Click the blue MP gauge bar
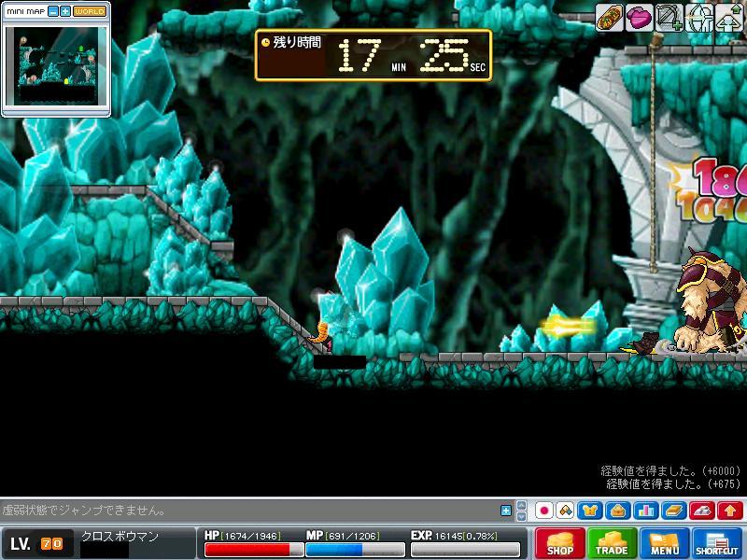 [x=355, y=550]
